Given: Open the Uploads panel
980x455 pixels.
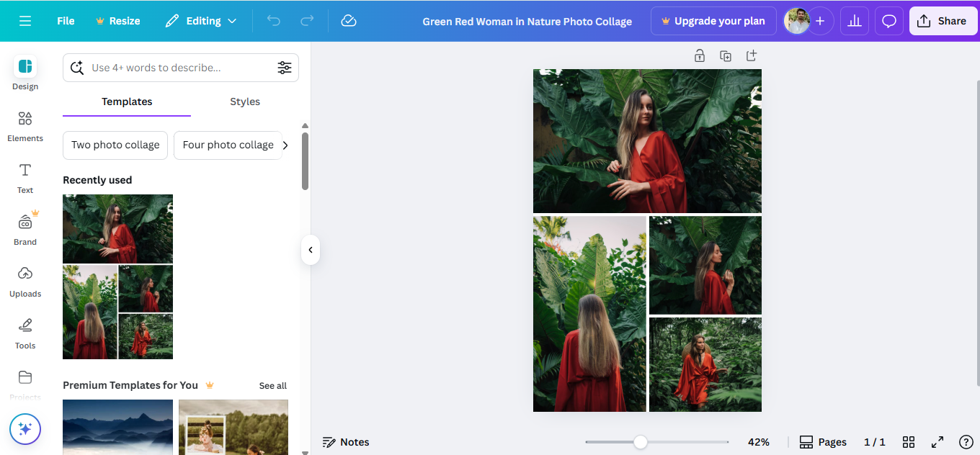Looking at the screenshot, I should pos(24,281).
